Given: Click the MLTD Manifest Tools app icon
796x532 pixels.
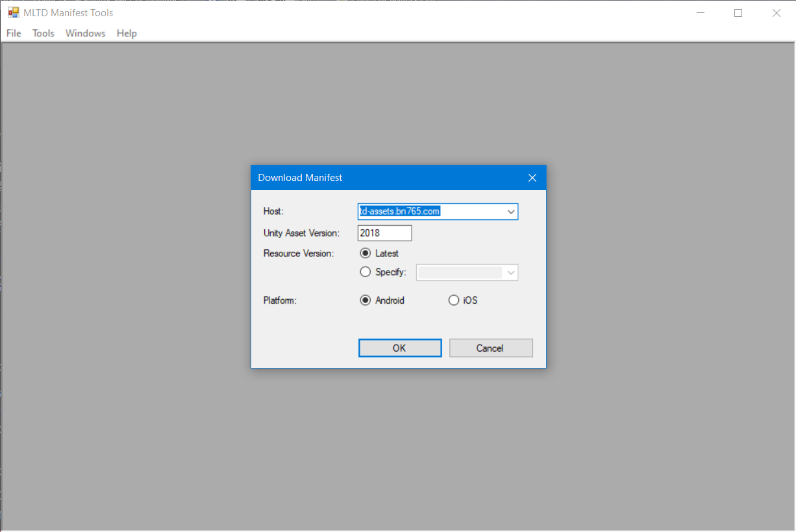Looking at the screenshot, I should [13, 12].
